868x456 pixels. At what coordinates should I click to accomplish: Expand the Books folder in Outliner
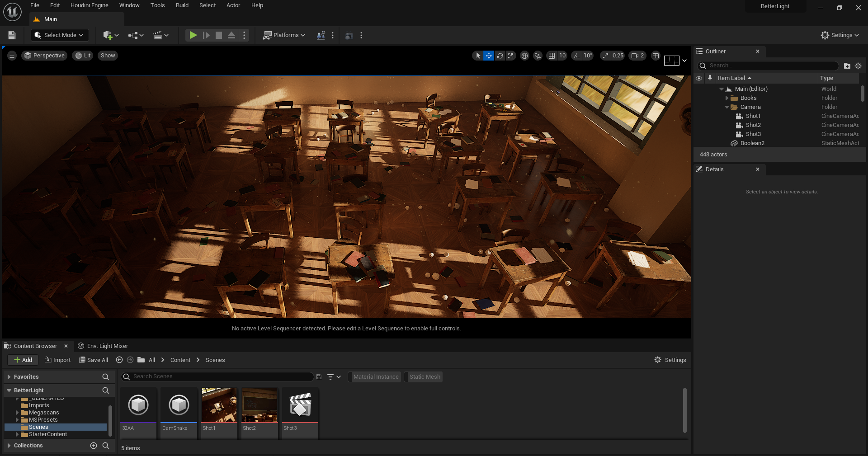click(x=727, y=98)
